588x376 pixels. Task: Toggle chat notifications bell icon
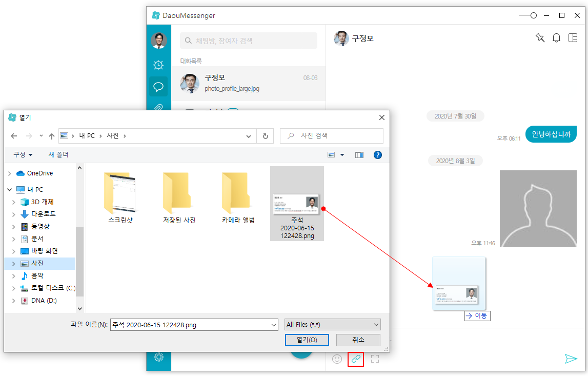tap(556, 38)
